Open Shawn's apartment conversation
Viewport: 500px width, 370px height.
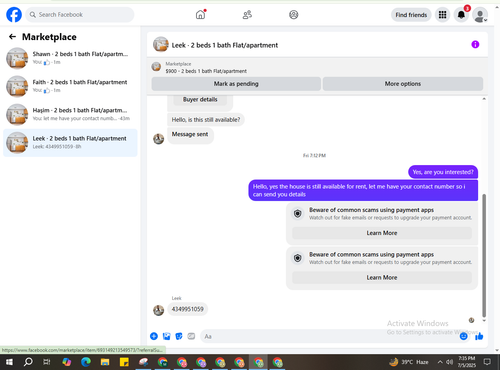tap(70, 58)
